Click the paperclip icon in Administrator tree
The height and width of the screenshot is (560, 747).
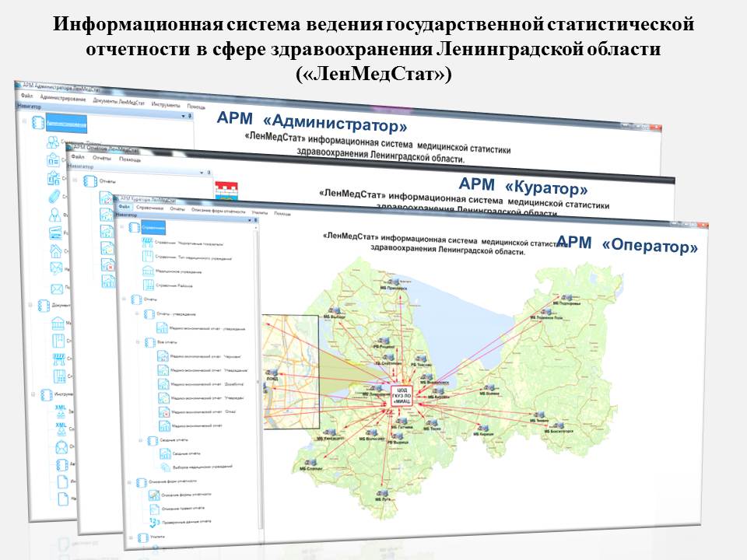[54, 196]
